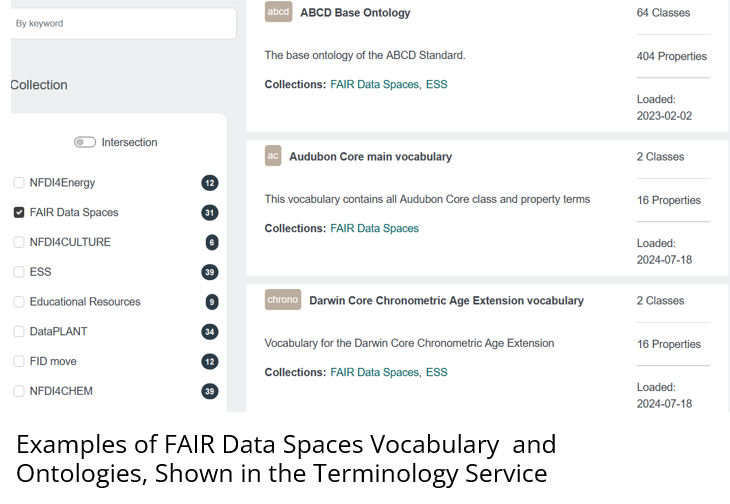Click the 34 count badge beside DataPLANT
730x504 pixels.
[210, 332]
